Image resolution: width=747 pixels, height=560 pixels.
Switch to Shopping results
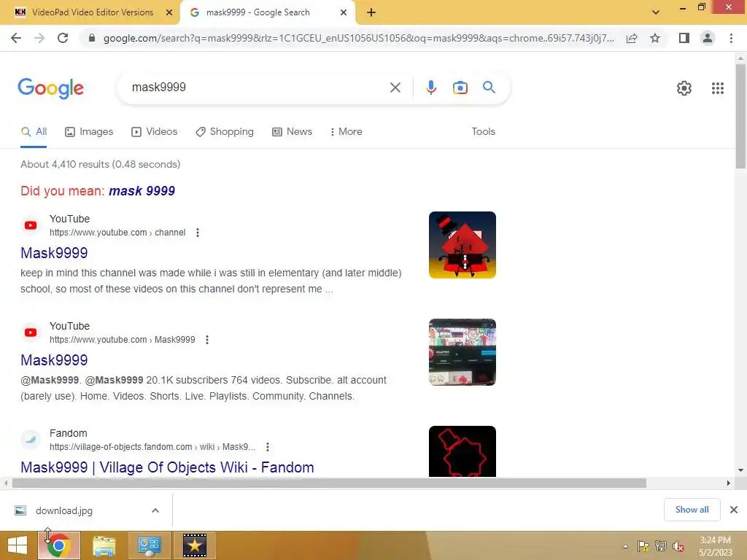(225, 131)
